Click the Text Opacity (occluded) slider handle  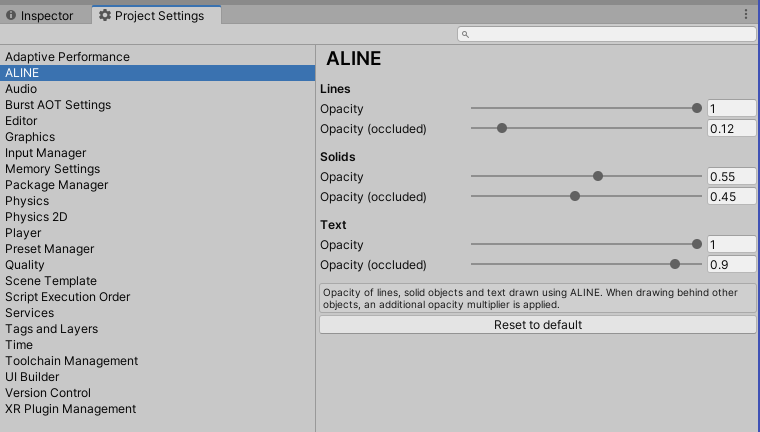click(675, 264)
